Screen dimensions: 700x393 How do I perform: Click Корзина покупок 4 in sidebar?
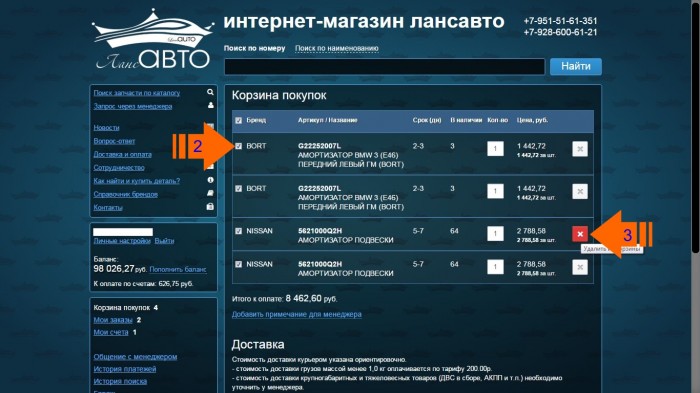tap(125, 308)
